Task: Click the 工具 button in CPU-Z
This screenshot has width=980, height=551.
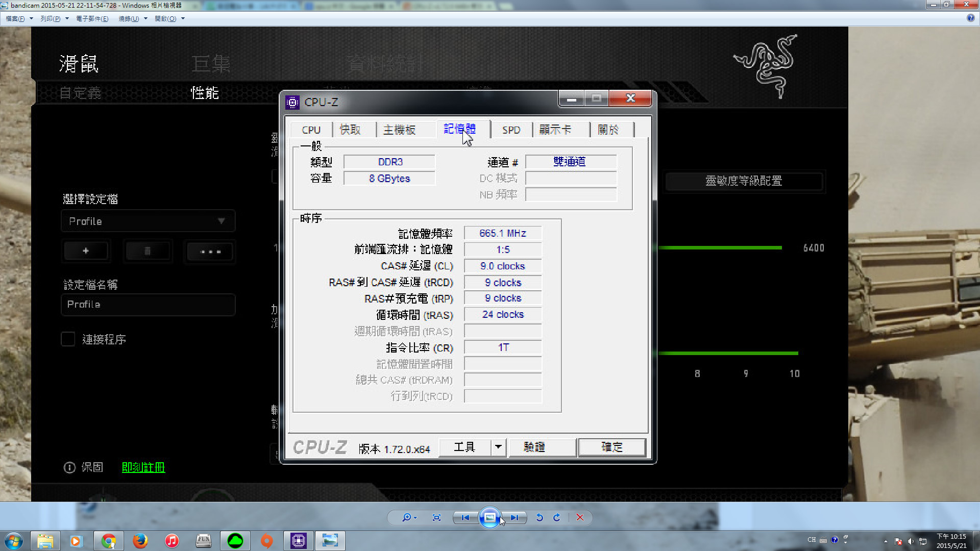Action: click(x=464, y=447)
